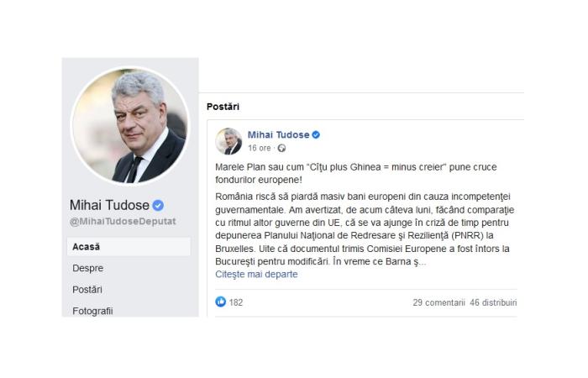Image resolution: width=588 pixels, height=378 pixels.
Task: Open the post's 16 ore timestamp
Action: (x=259, y=148)
